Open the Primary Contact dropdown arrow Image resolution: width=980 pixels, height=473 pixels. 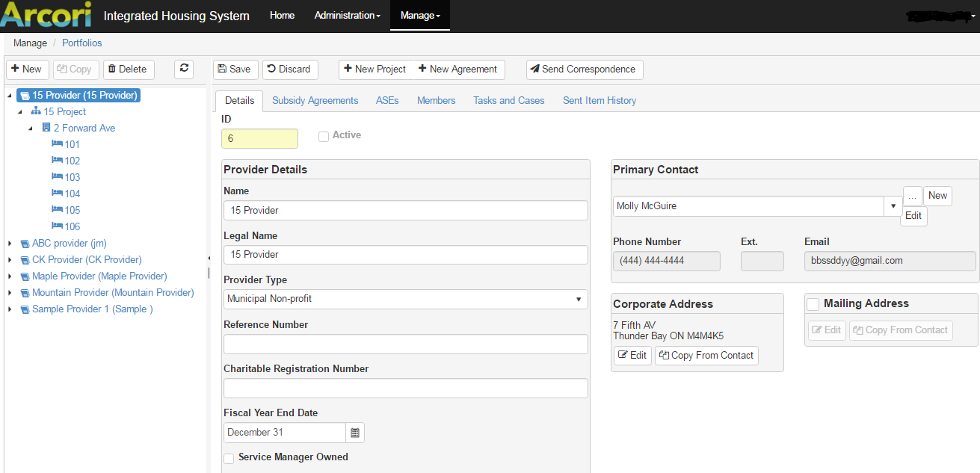click(893, 206)
